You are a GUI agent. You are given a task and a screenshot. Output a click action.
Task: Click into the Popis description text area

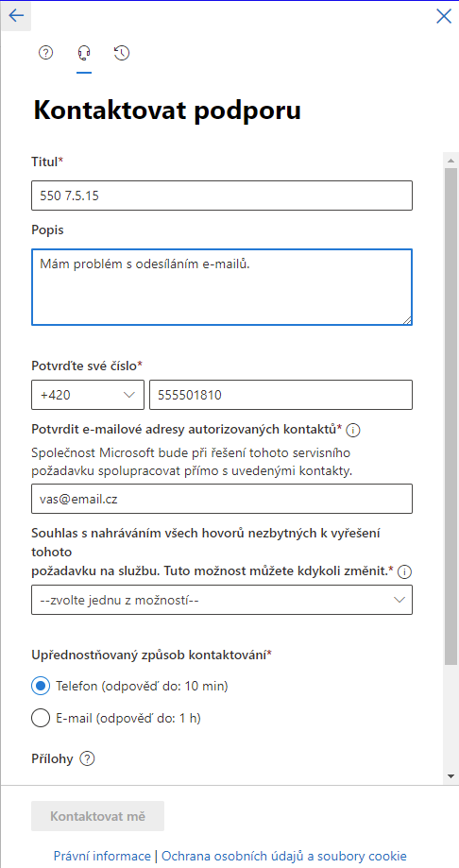pyautogui.click(x=222, y=287)
